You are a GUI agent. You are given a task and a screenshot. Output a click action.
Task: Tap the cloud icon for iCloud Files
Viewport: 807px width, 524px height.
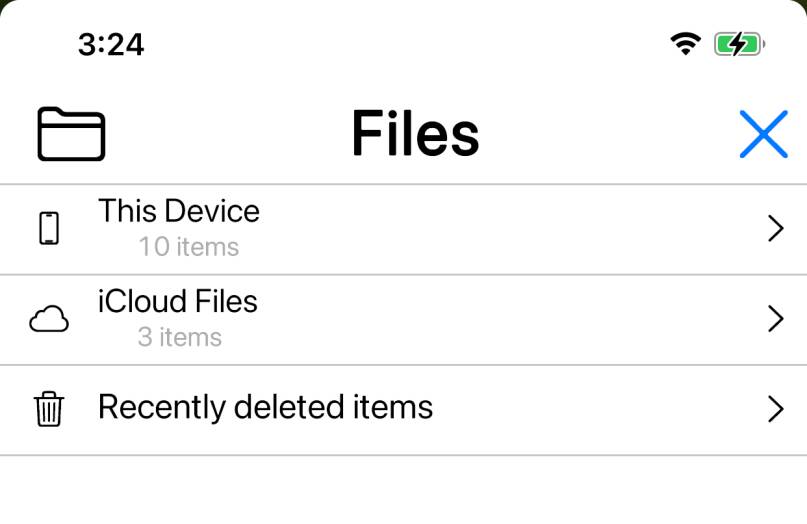(x=49, y=320)
